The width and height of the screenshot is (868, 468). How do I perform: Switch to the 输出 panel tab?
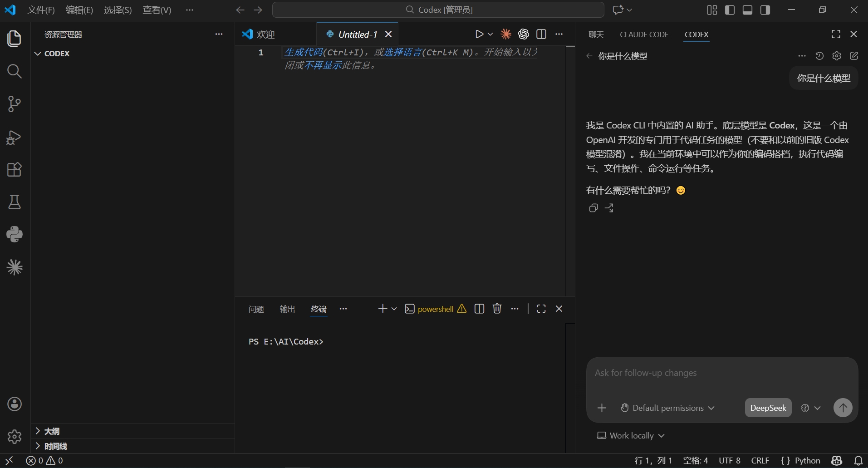pyautogui.click(x=287, y=309)
